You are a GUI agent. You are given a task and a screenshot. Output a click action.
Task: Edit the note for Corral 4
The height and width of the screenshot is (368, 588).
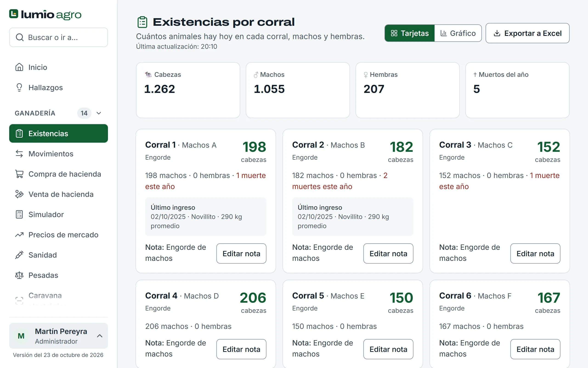point(241,349)
